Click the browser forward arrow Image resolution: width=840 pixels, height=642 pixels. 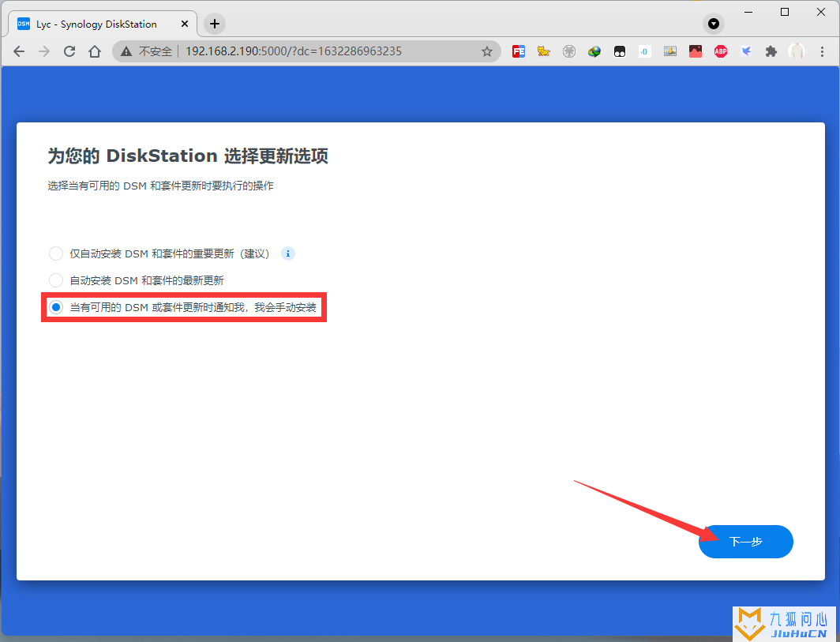point(44,51)
